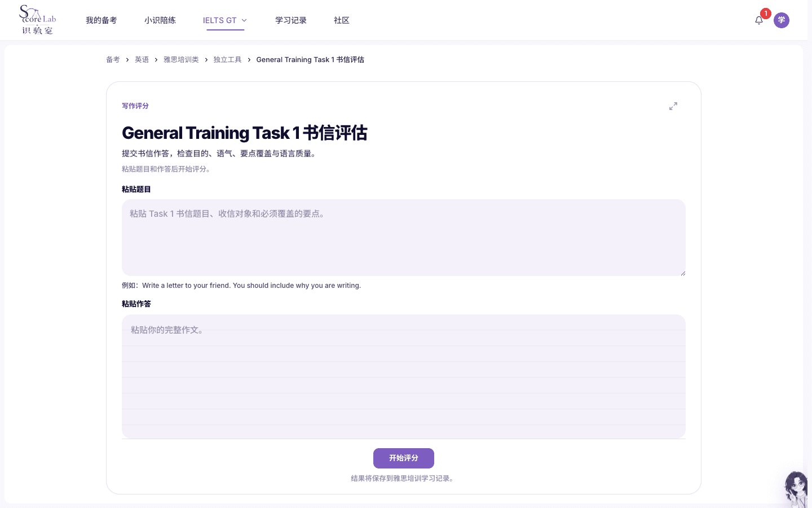Click the 备考 breadcrumb link

tap(113, 60)
